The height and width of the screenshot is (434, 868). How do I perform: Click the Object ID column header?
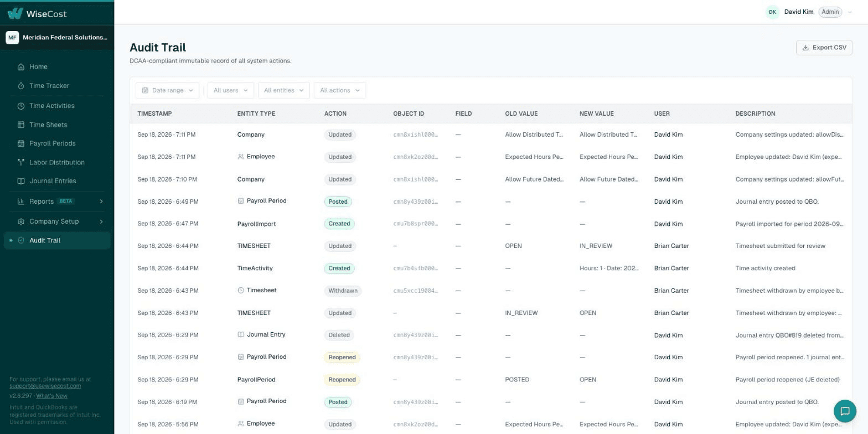click(x=409, y=114)
